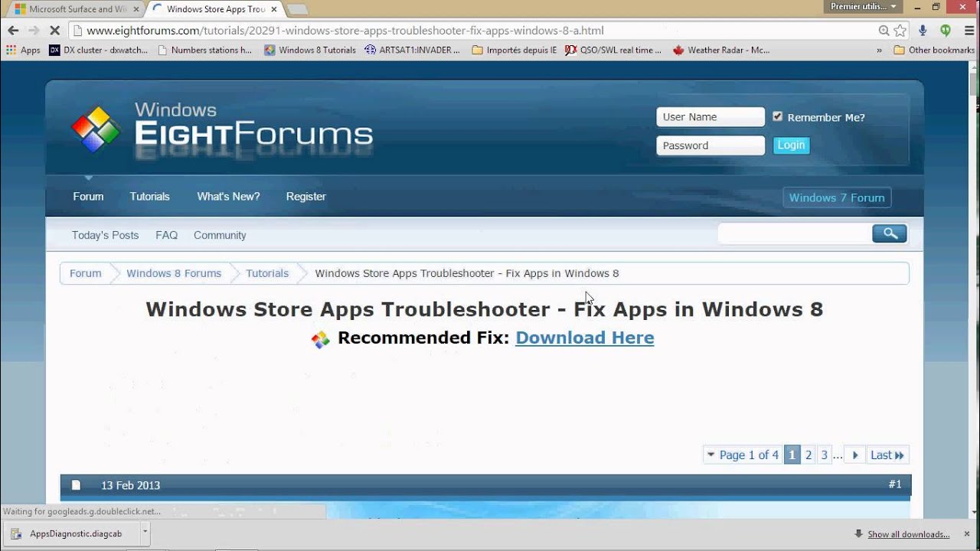Image resolution: width=980 pixels, height=551 pixels.
Task: Open Importés depuis IE bookmark folder
Action: click(x=514, y=50)
